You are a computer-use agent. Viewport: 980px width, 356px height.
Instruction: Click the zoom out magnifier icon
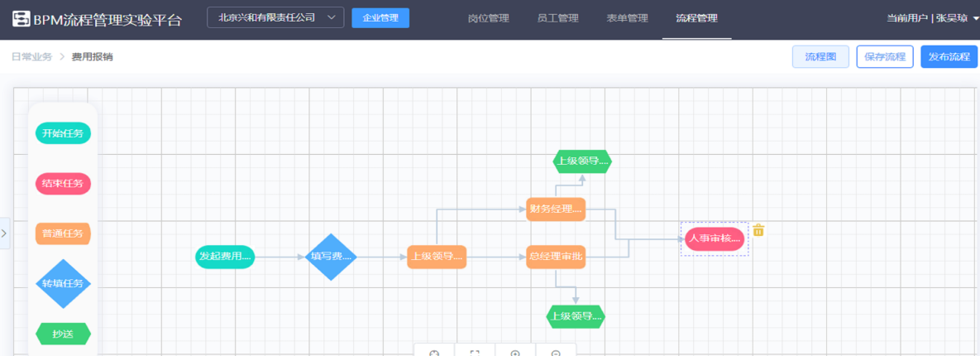[x=556, y=353]
